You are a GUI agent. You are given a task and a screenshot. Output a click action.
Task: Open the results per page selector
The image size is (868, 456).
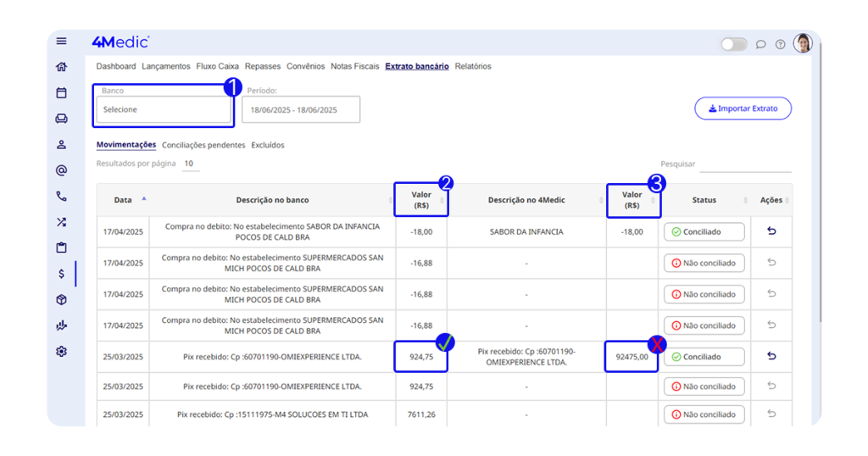189,164
